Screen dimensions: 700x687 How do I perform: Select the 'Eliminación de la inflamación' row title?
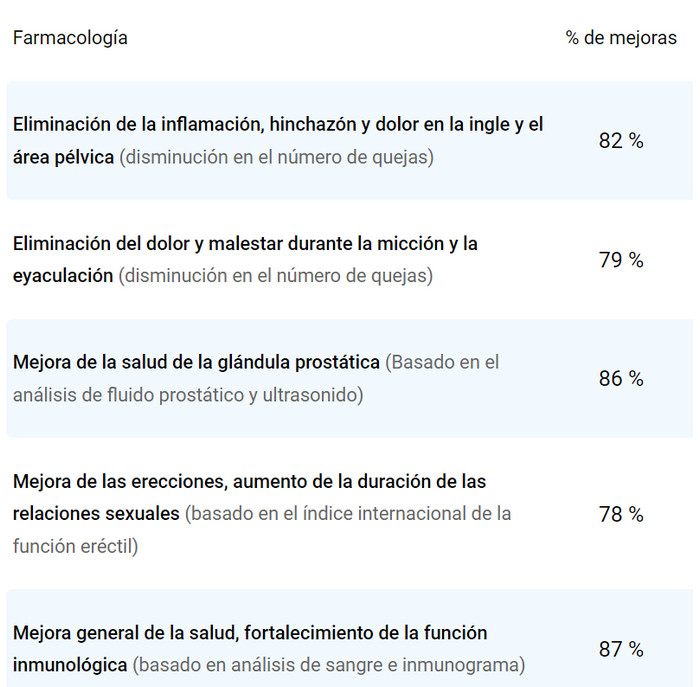click(277, 125)
